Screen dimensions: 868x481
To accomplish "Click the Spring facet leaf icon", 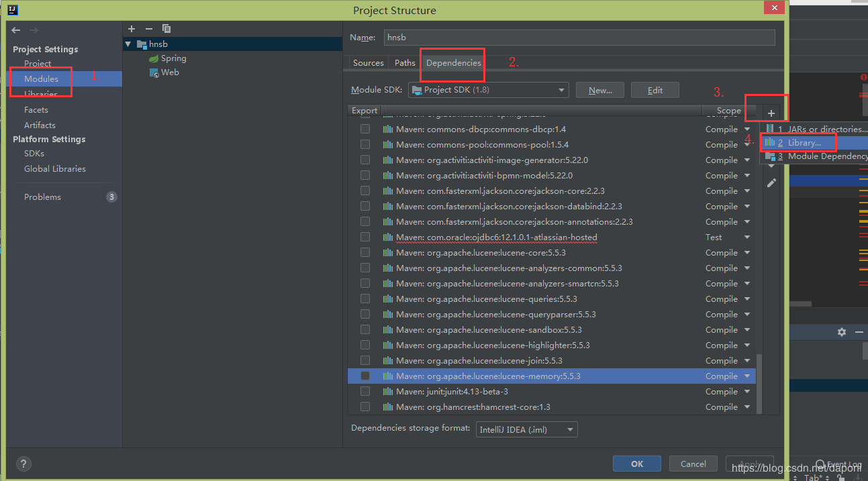I will pos(154,58).
